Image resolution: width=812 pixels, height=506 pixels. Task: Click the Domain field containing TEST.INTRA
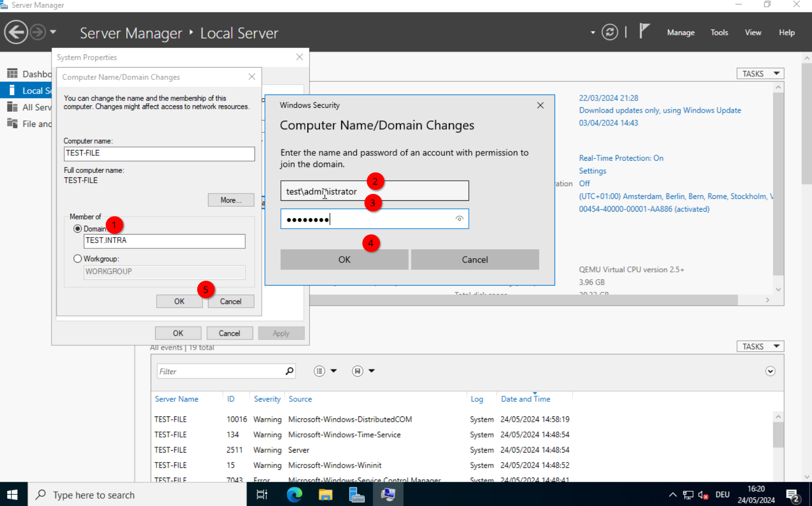click(164, 241)
